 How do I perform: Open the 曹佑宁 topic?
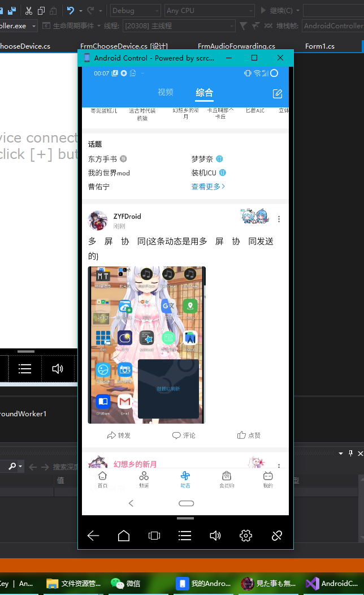coord(98,187)
